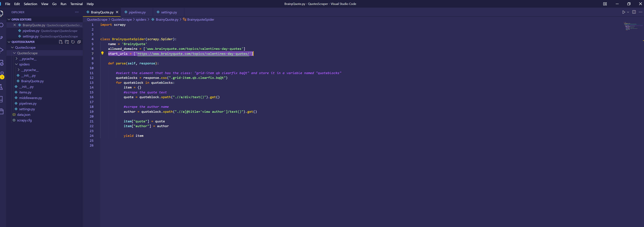Click the Explorer files icon in activity bar

point(2,13)
